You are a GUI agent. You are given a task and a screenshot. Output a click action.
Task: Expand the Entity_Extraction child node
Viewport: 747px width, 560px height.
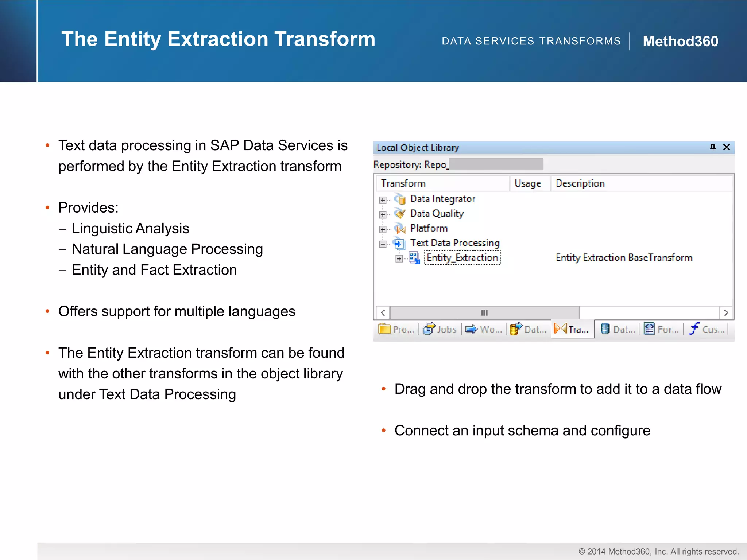click(399, 259)
